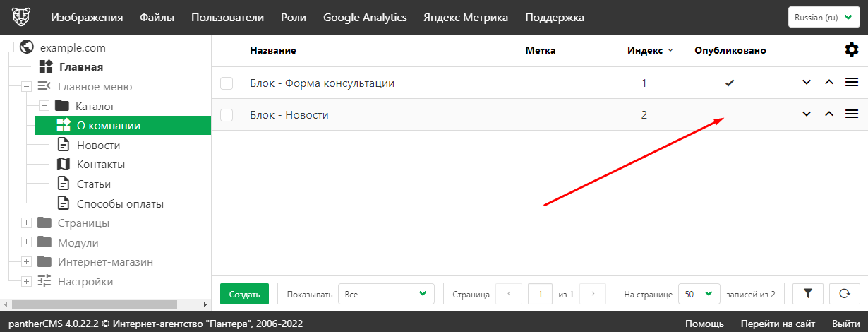868x332 pixels.
Task: Move 'Блок - Новости' up with arrow
Action: pos(829,114)
